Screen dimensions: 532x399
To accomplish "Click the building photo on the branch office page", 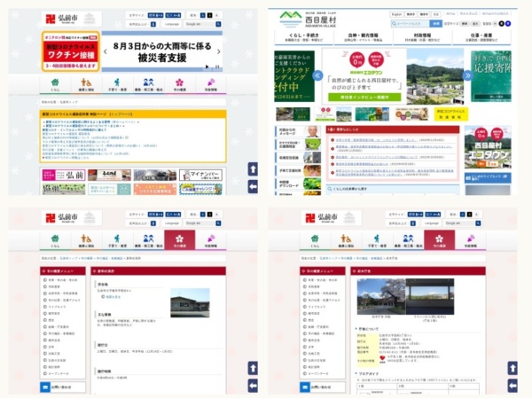I will [190, 302].
